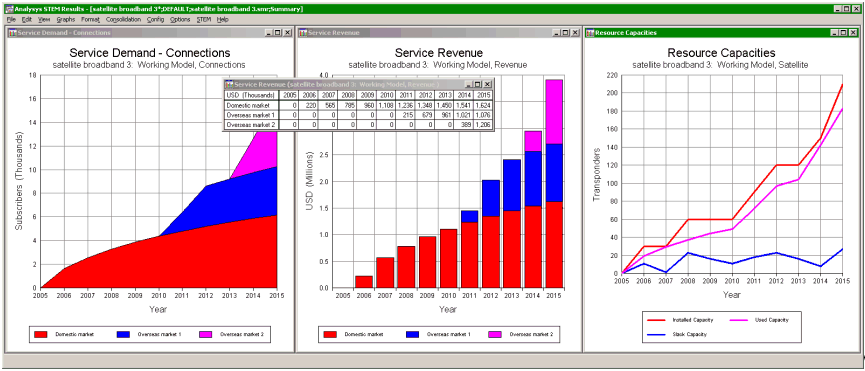Open the Config menu
Screen dimensions: 865x371
(156, 19)
